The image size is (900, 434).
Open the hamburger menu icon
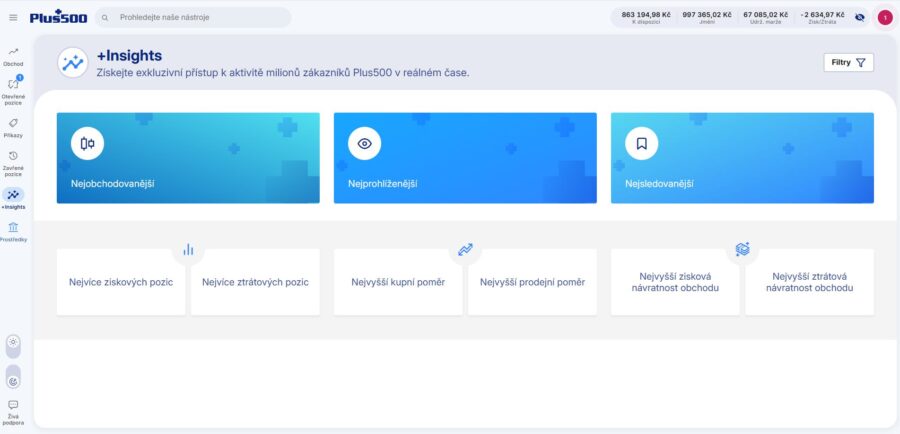tap(13, 18)
